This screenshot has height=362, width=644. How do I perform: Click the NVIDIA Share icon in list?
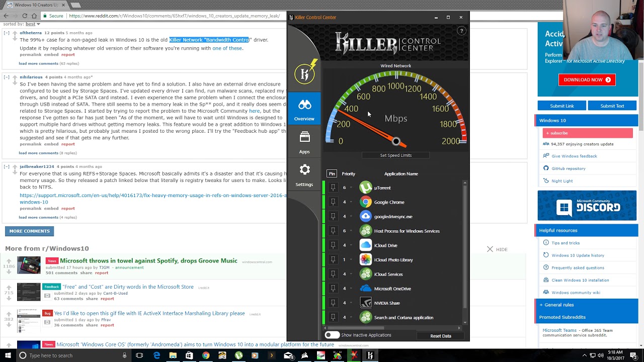[x=366, y=303]
